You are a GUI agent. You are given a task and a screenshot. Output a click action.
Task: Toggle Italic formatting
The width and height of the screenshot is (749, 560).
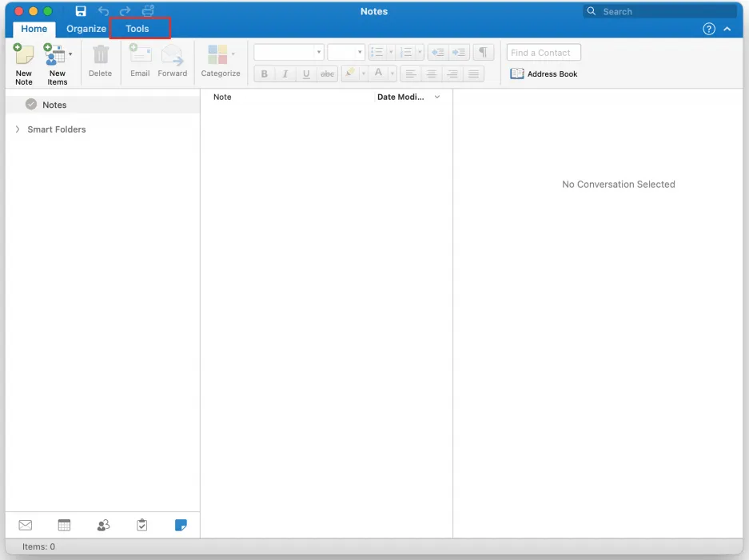click(285, 74)
